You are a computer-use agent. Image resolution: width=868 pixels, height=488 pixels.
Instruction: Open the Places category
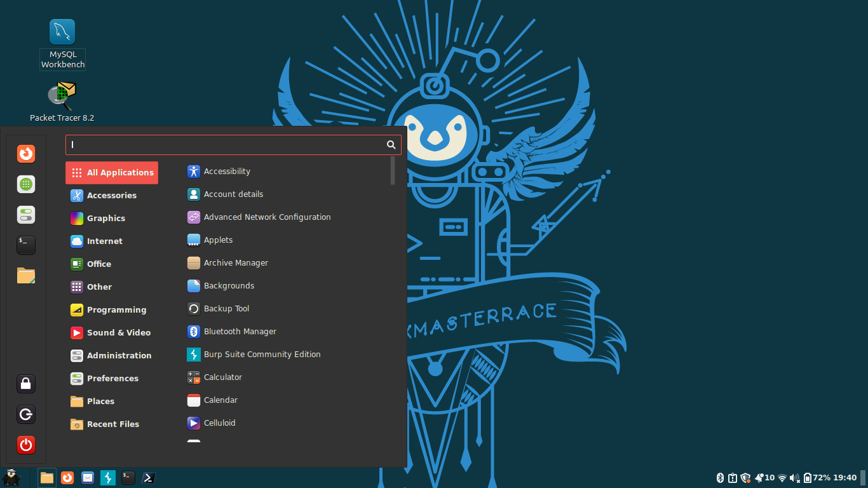pos(112,402)
